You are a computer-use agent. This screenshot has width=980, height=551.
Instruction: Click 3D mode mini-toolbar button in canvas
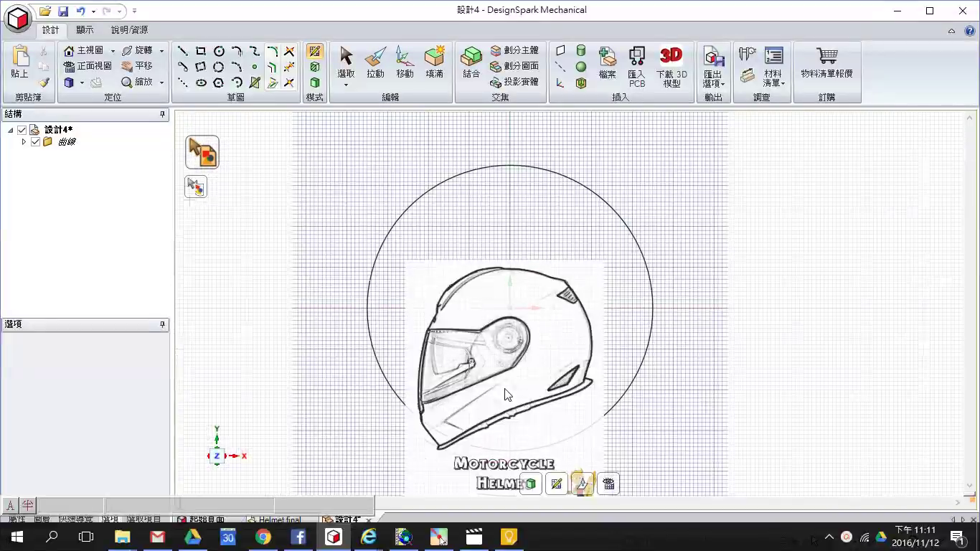[x=530, y=484]
